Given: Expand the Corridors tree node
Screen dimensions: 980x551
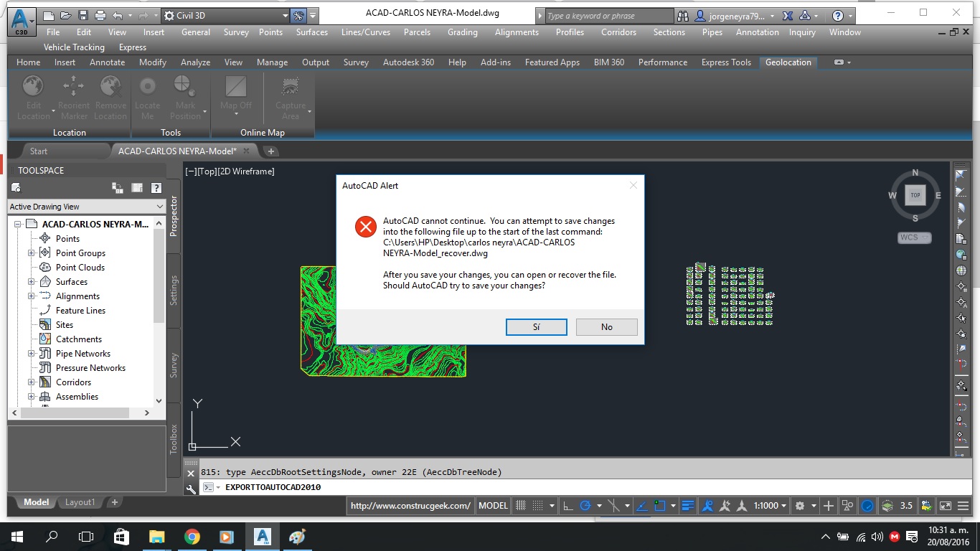Looking at the screenshot, I should click(x=32, y=382).
